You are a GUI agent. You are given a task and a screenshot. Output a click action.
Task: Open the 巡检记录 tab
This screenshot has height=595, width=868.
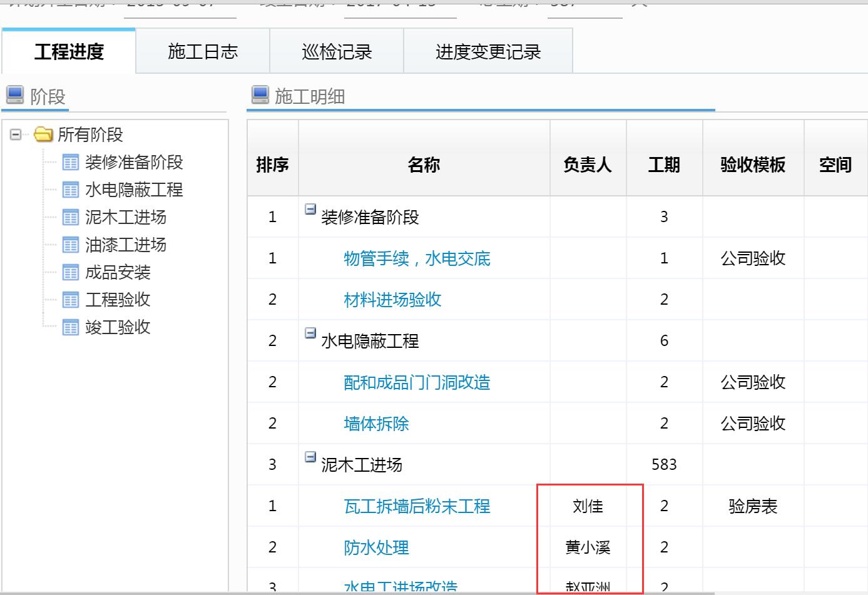click(x=335, y=53)
